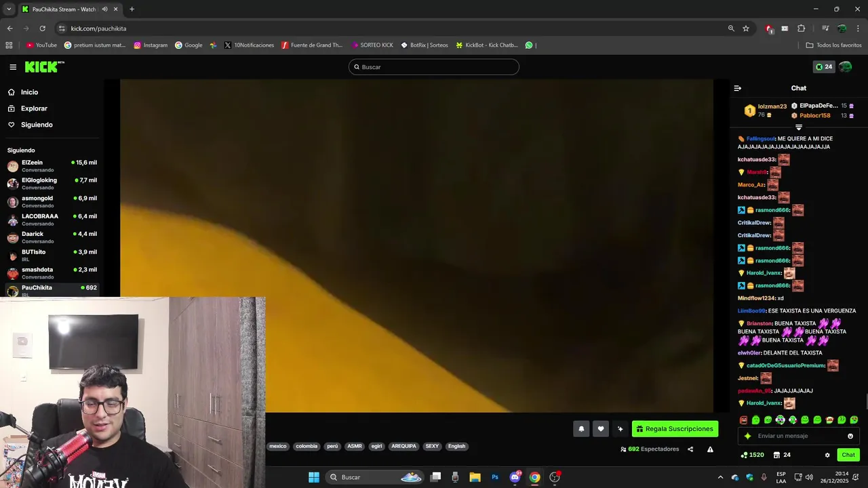
Task: Click the ASMR tag
Action: coord(355,446)
